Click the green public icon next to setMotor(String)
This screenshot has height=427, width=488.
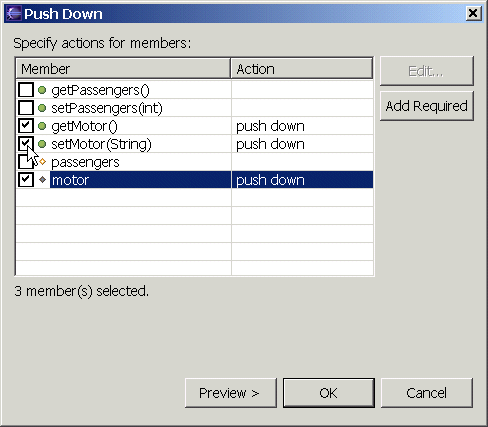42,144
